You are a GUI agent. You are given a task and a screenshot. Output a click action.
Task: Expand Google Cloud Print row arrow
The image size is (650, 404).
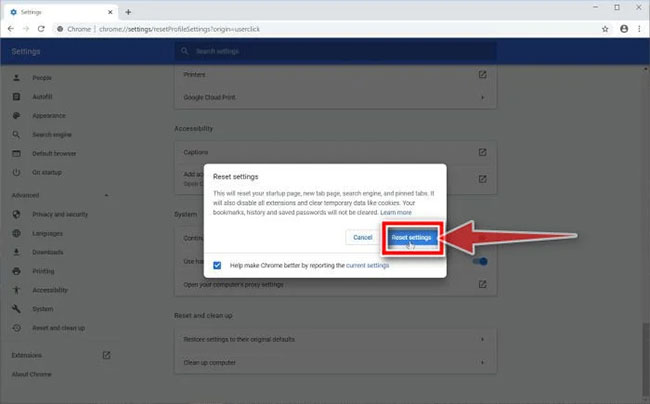coord(482,97)
